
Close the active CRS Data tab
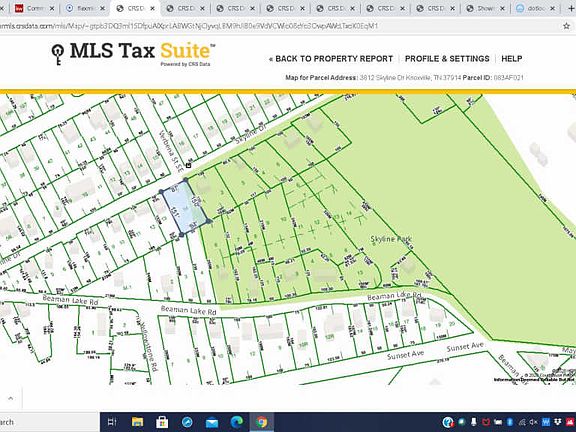(x=152, y=8)
